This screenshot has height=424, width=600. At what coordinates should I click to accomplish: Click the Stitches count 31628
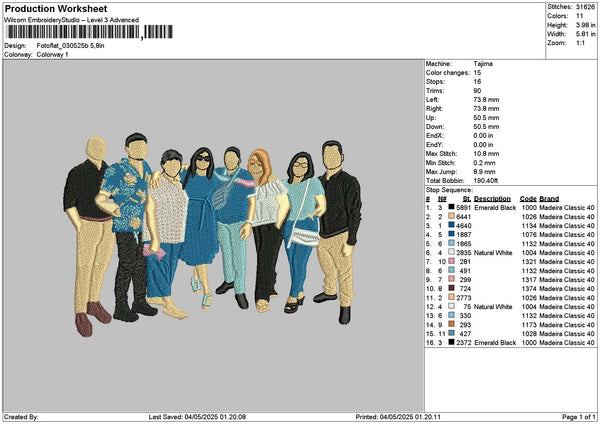tap(585, 7)
